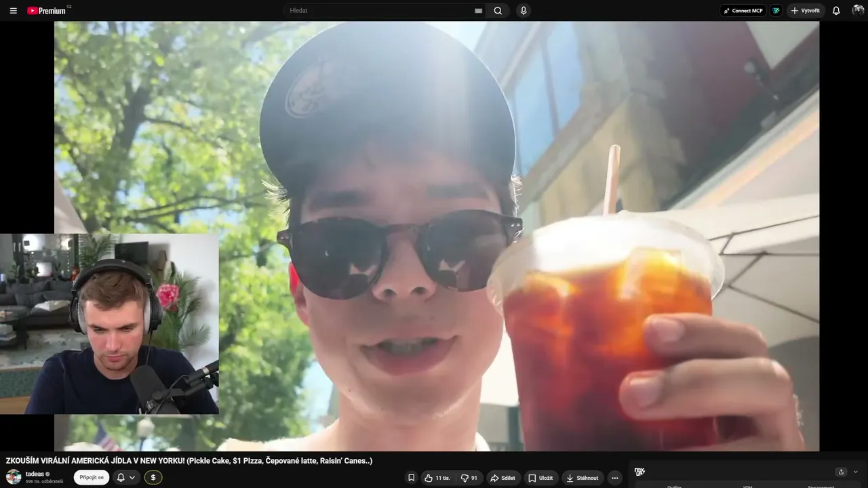Click the Sdílet share button
Viewport: 868px width, 488px height.
tap(502, 478)
